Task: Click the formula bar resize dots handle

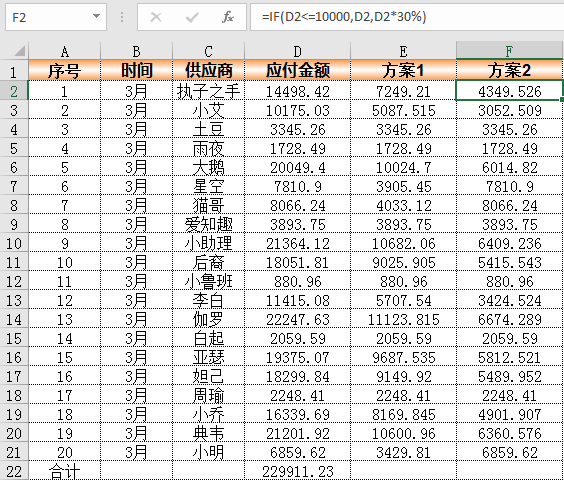Action: coord(122,17)
